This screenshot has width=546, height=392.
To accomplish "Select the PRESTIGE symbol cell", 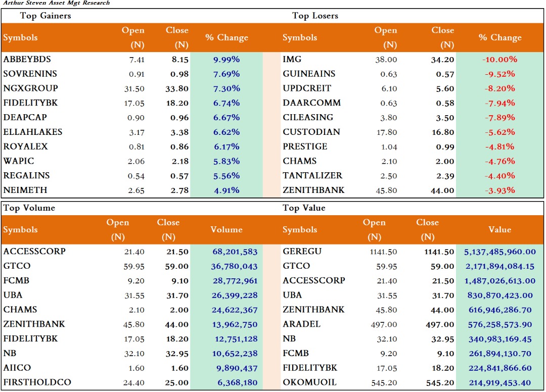I will click(305, 146).
